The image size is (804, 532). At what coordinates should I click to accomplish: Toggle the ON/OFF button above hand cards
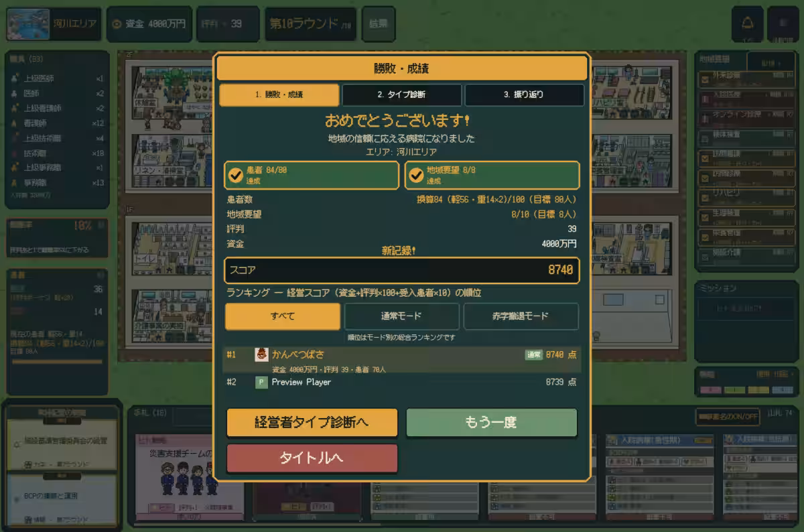click(x=728, y=416)
